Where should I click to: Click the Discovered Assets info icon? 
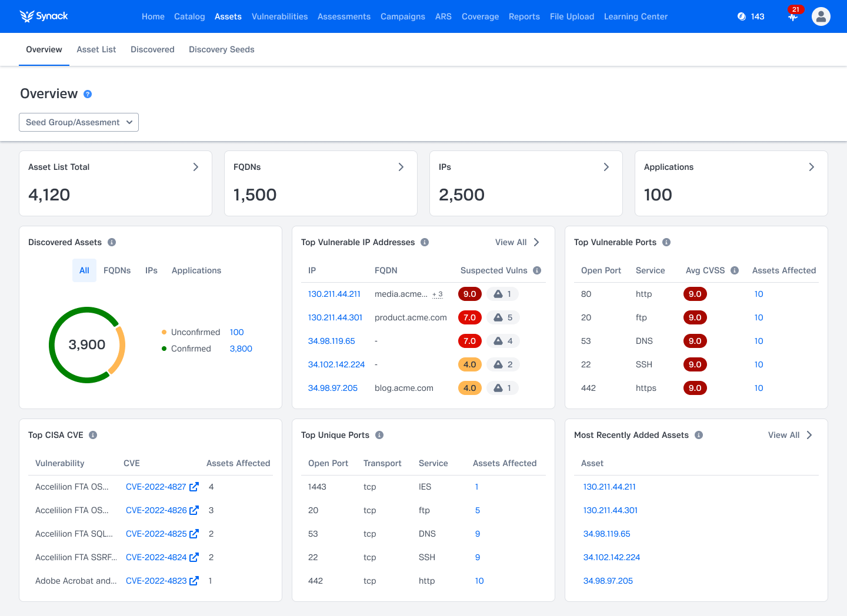click(112, 242)
